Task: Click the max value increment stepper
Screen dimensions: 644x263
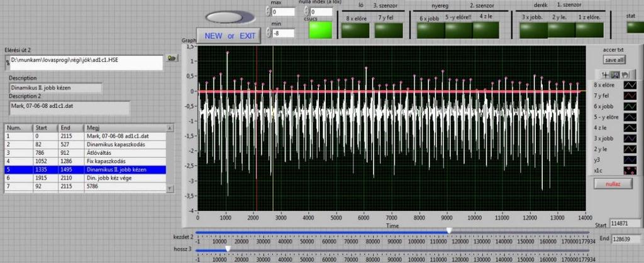Action: (268, 9)
